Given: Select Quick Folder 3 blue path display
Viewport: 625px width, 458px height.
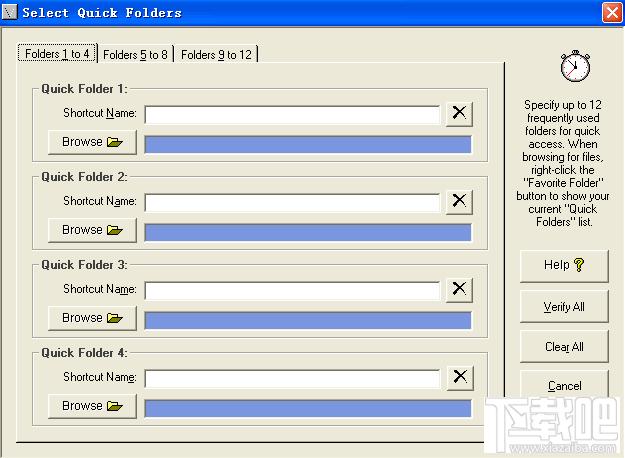Looking at the screenshot, I should point(308,320).
